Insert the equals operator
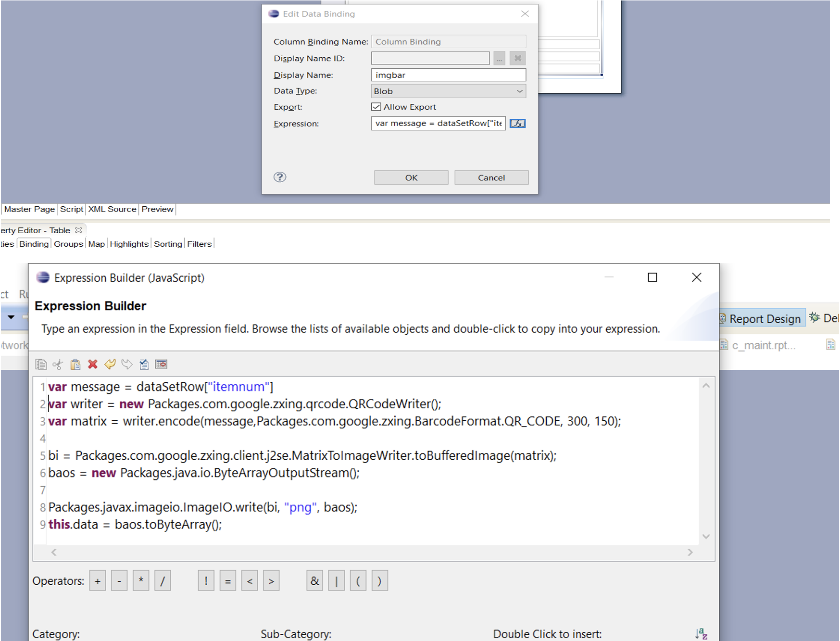Image resolution: width=840 pixels, height=641 pixels. [228, 581]
